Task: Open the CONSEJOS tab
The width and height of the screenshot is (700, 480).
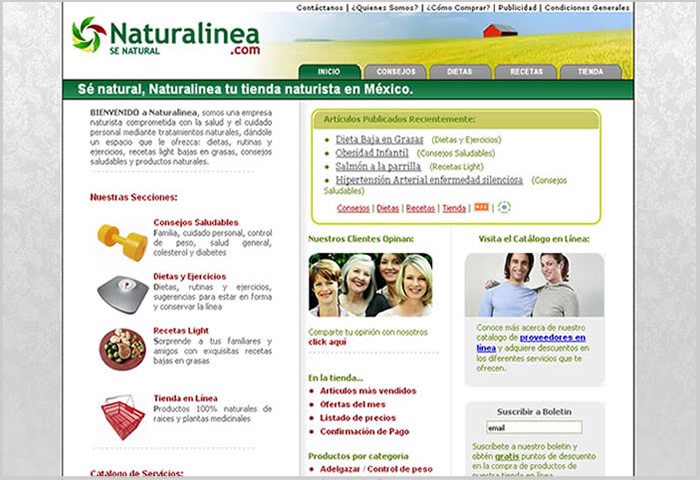Action: 396,72
